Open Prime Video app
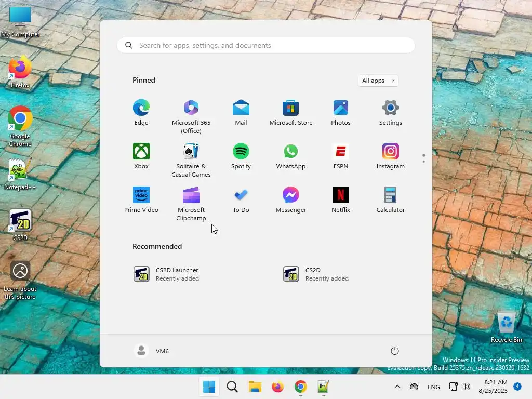 [141, 200]
